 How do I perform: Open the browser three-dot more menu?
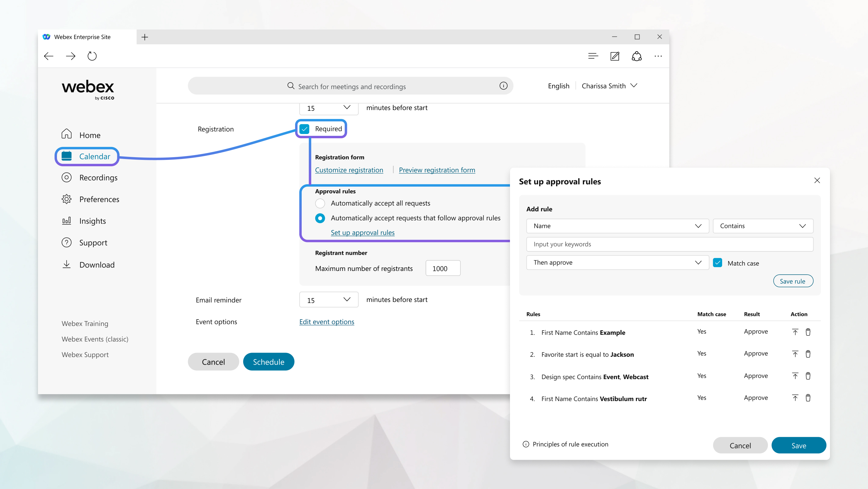(658, 56)
